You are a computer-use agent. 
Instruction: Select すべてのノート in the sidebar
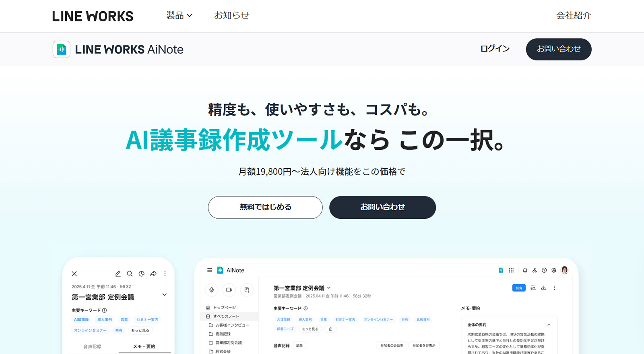point(229,316)
